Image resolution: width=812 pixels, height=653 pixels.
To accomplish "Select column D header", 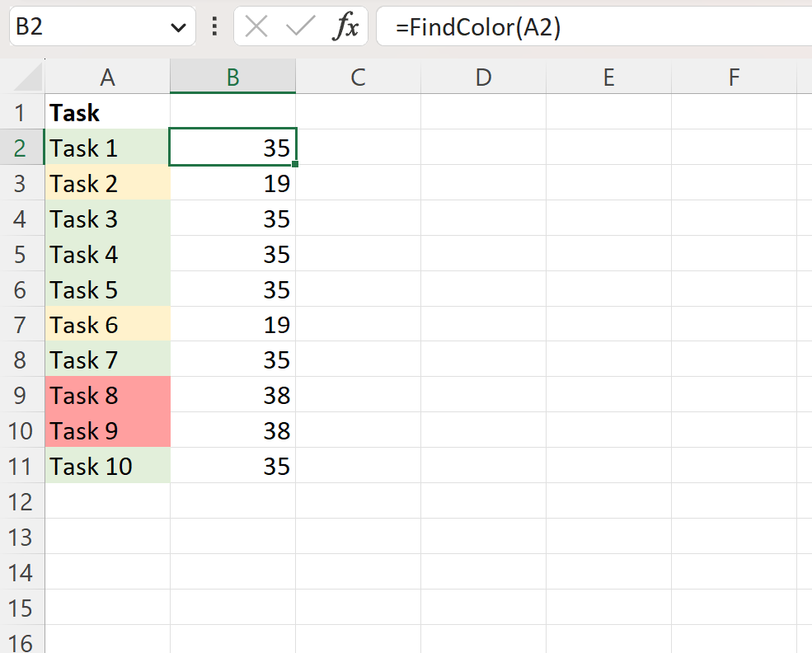I will pos(483,77).
